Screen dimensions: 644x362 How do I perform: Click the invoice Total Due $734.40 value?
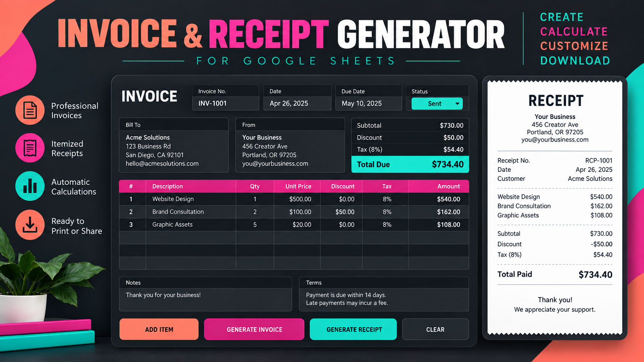[x=448, y=164]
